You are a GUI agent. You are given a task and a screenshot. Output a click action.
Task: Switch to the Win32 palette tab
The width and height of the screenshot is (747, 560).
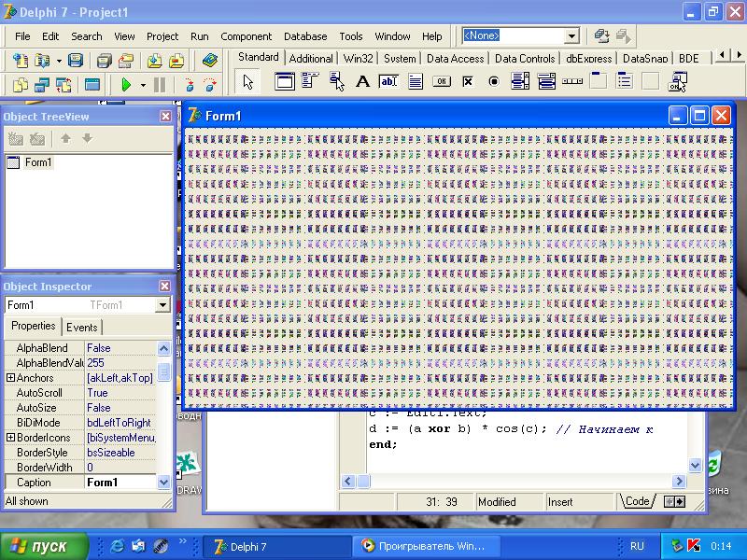point(359,59)
